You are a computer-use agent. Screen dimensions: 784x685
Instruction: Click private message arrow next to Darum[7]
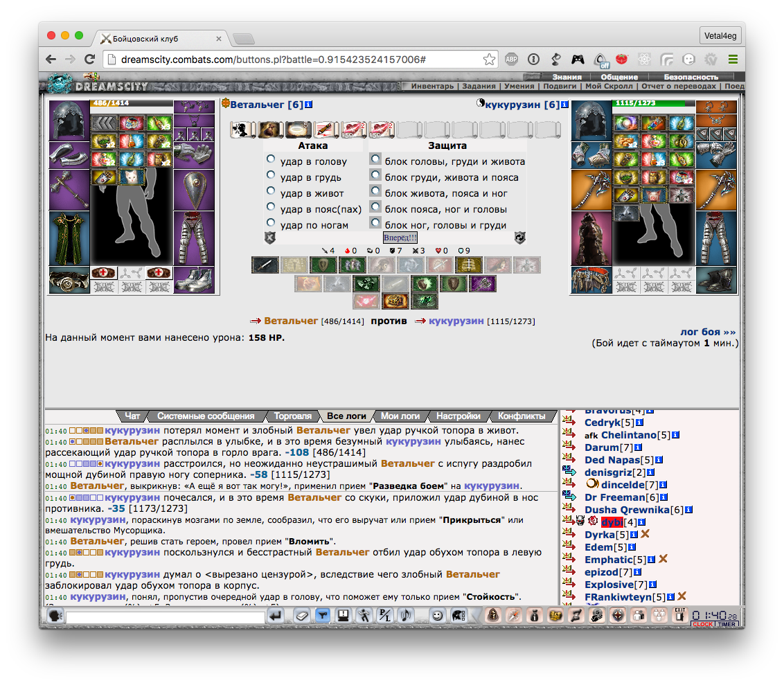click(x=569, y=445)
